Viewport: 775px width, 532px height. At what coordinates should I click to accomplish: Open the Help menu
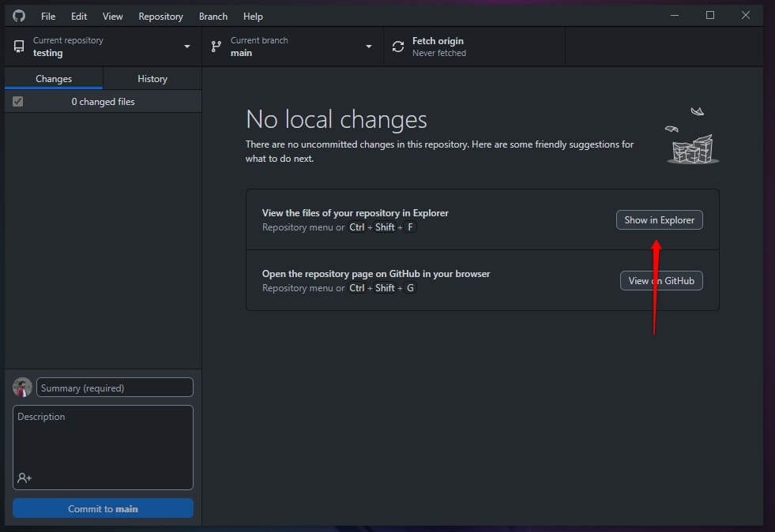(253, 17)
